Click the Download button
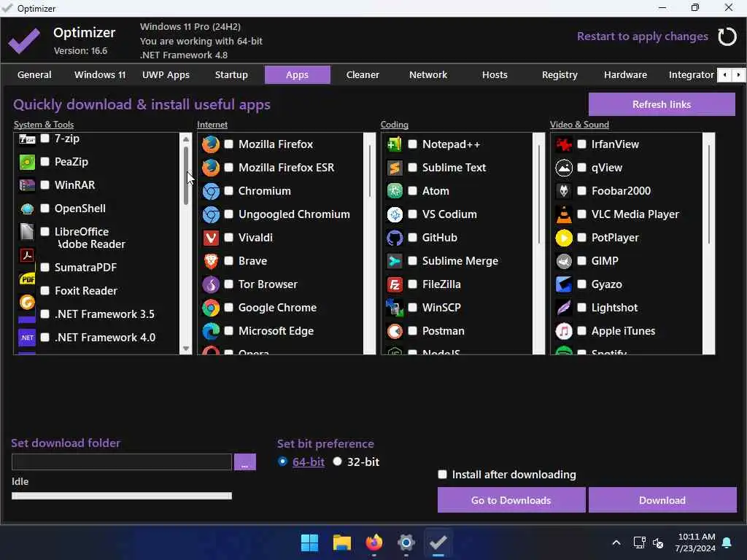The image size is (747, 560). [x=662, y=500]
